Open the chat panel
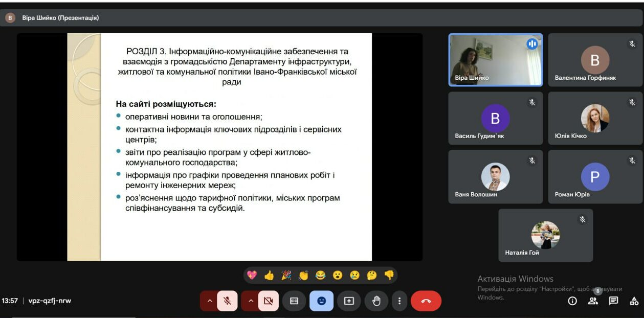 (613, 301)
